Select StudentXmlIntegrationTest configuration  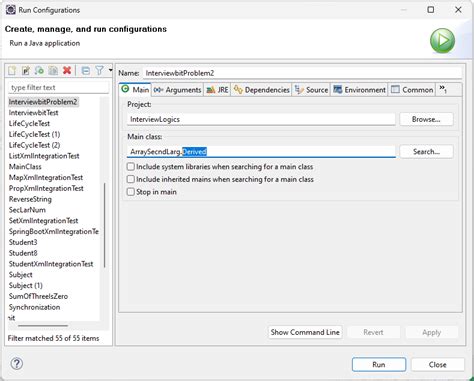tap(51, 264)
